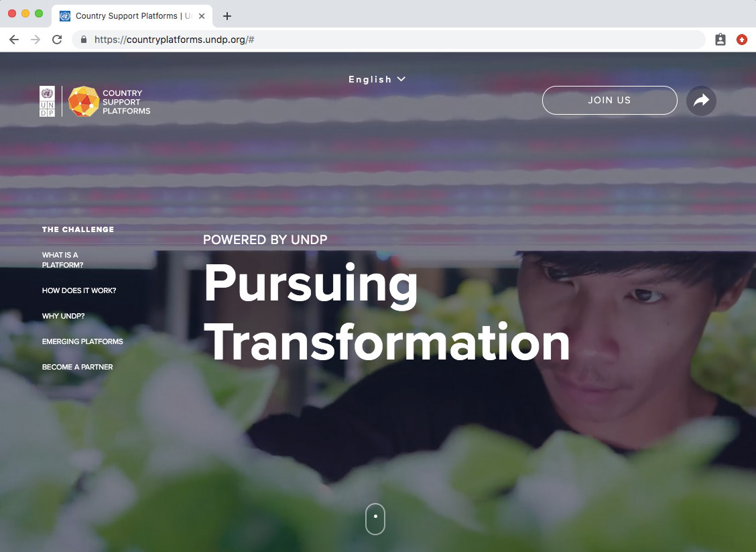The height and width of the screenshot is (552, 756).
Task: Click the COUNTRY SUPPORT PLATFORMS logo text
Action: (x=126, y=102)
